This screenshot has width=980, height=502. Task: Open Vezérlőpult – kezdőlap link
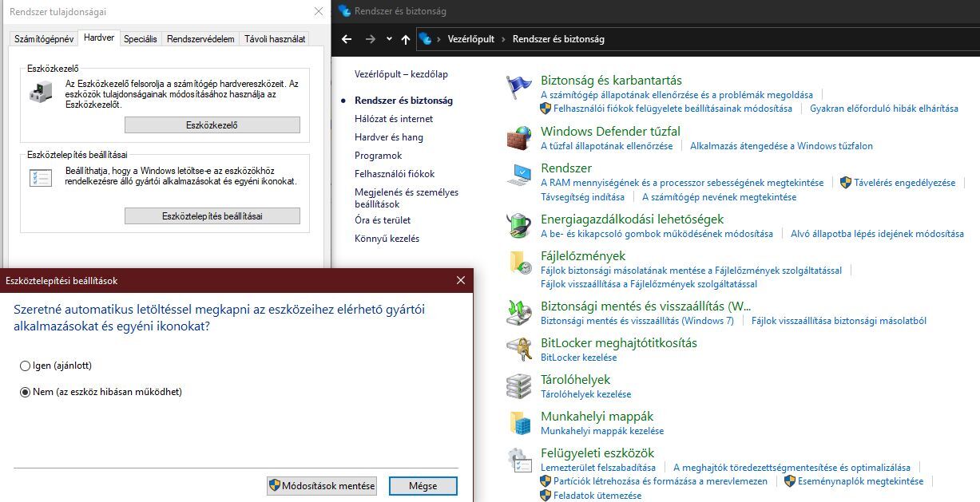tap(401, 74)
